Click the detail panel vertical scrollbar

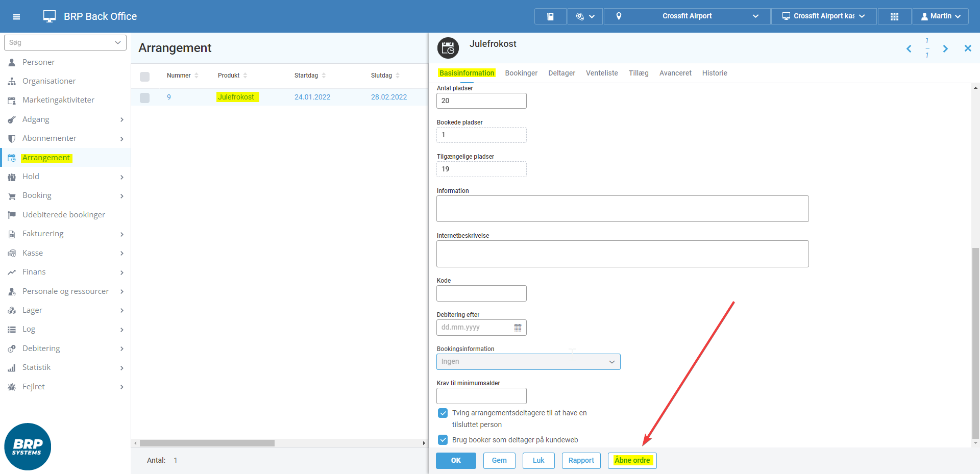point(975,343)
